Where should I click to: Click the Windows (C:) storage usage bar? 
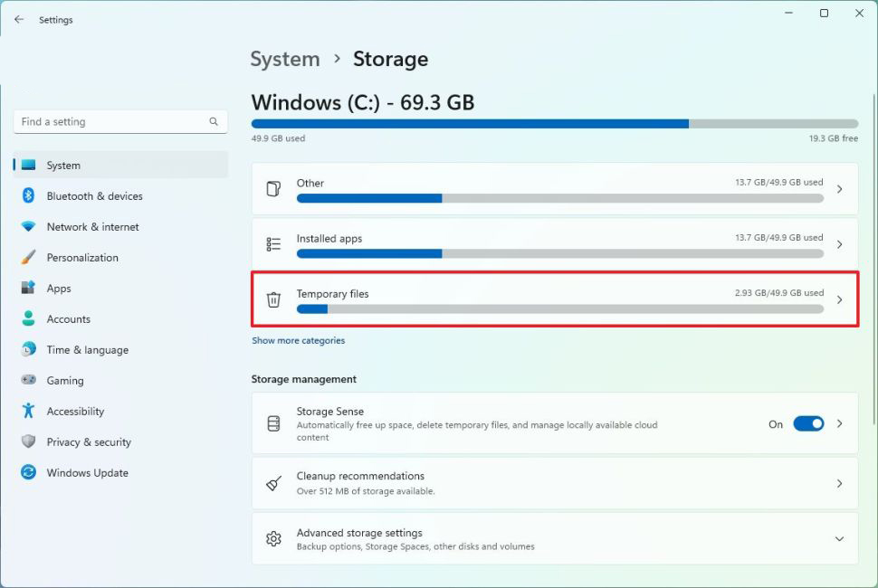click(x=554, y=124)
